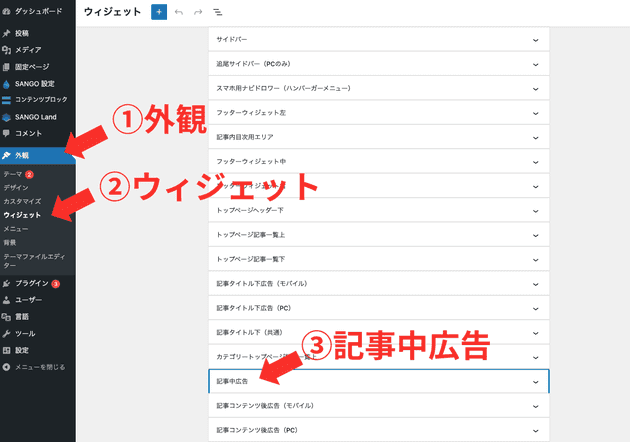
Task: Select the 外観 menu label
Action: (22, 156)
